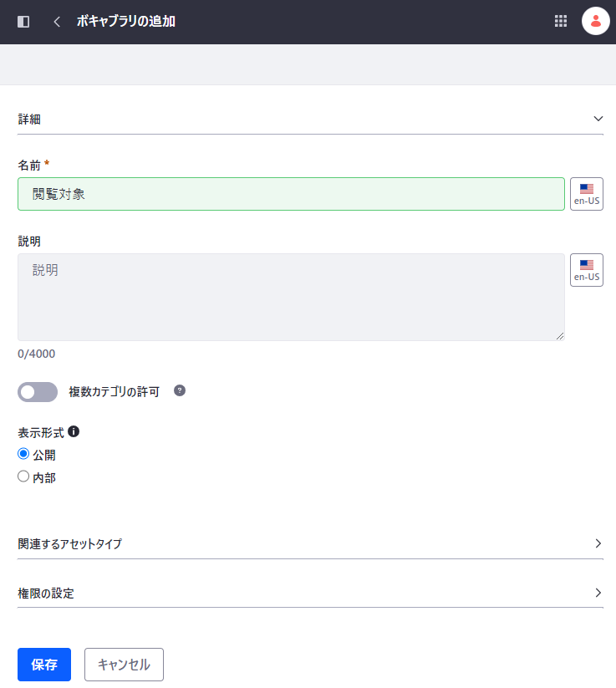Click the 説明 textarea
This screenshot has height=688, width=616.
click(291, 297)
